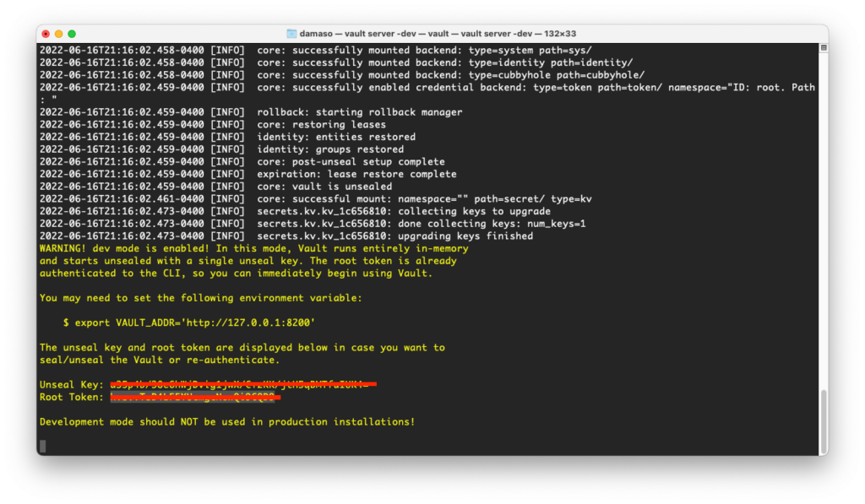Click 'identity: groups restored' log line
This screenshot has width=865, height=504.
(x=222, y=149)
